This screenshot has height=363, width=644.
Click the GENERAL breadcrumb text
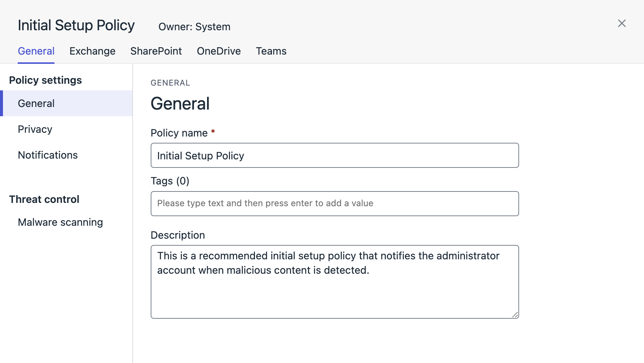(x=170, y=83)
